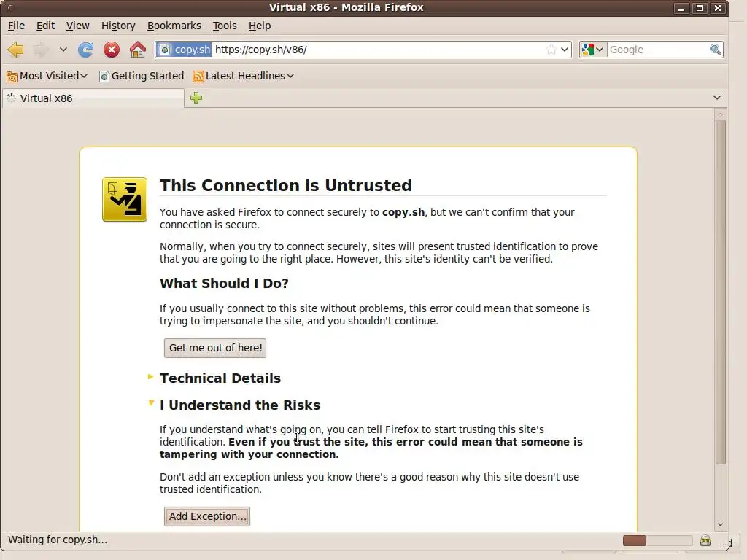747x560 pixels.
Task: Open the URL bar history dropdown
Action: pyautogui.click(x=565, y=50)
